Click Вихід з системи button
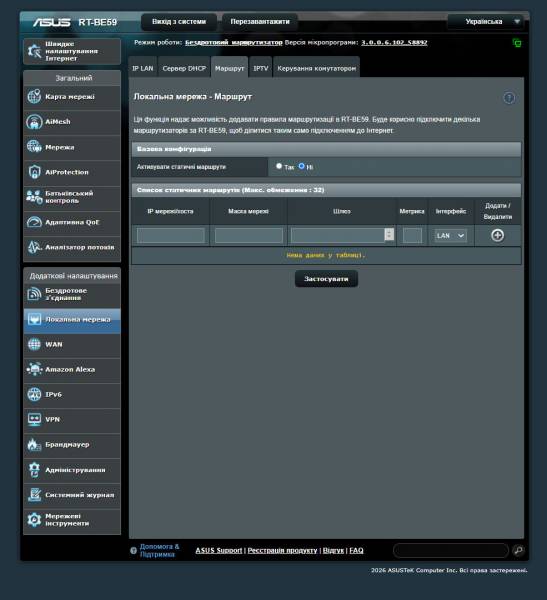The height and width of the screenshot is (600, 547). coord(179,21)
